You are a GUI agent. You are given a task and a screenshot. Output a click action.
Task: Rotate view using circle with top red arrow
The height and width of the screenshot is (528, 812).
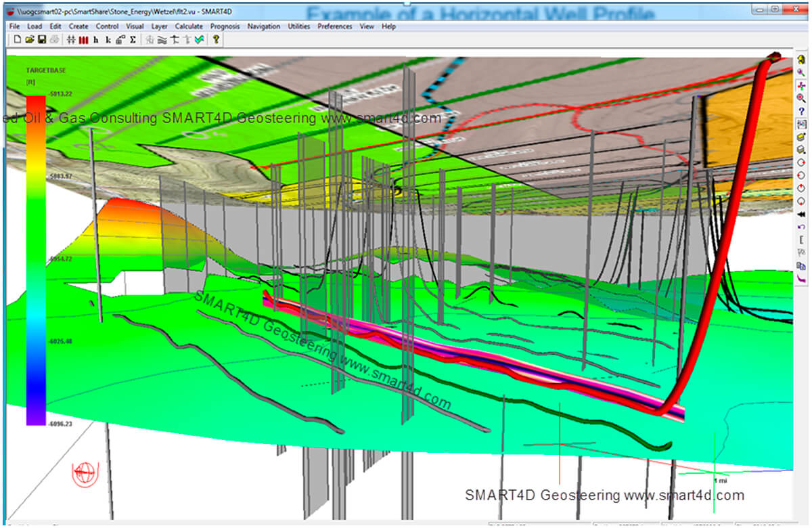[801, 188]
